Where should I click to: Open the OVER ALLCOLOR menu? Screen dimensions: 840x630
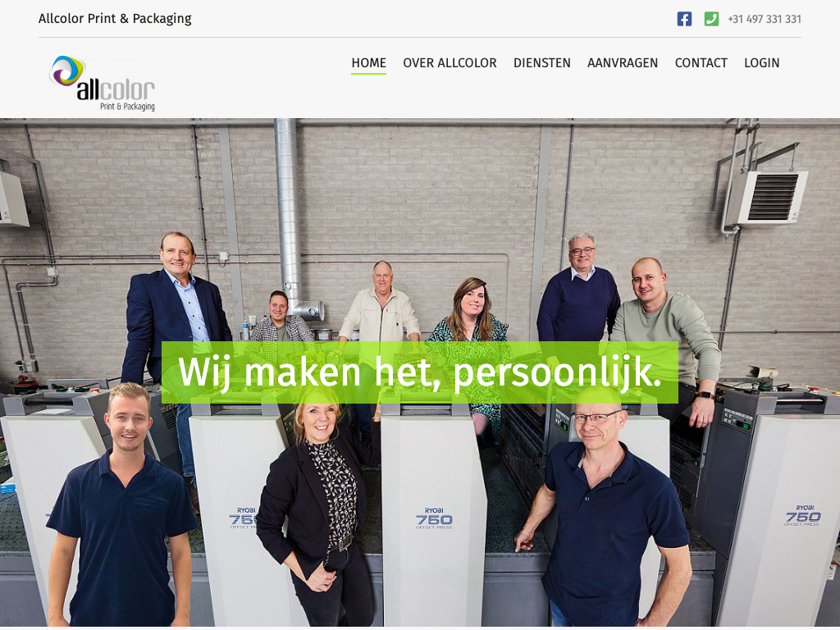pyautogui.click(x=450, y=62)
